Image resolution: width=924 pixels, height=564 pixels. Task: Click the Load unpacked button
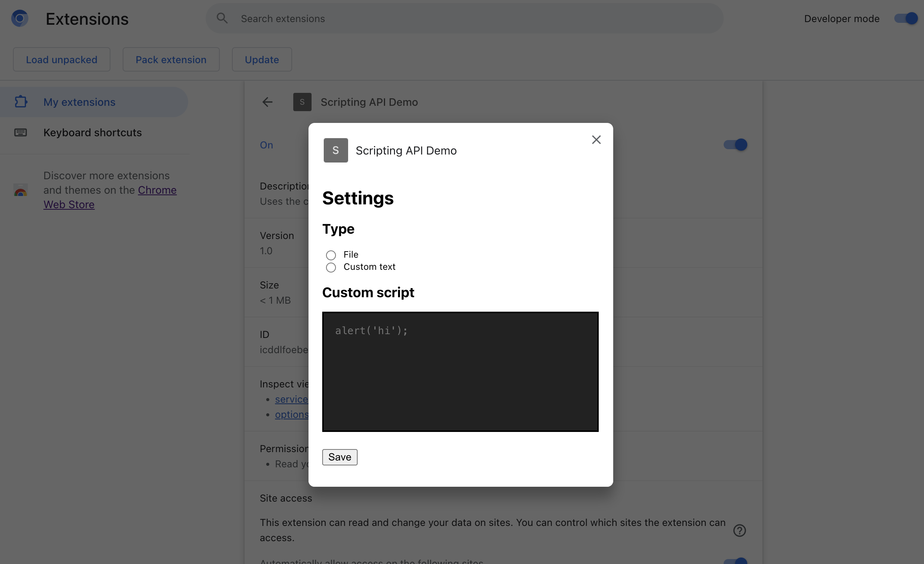pos(61,59)
